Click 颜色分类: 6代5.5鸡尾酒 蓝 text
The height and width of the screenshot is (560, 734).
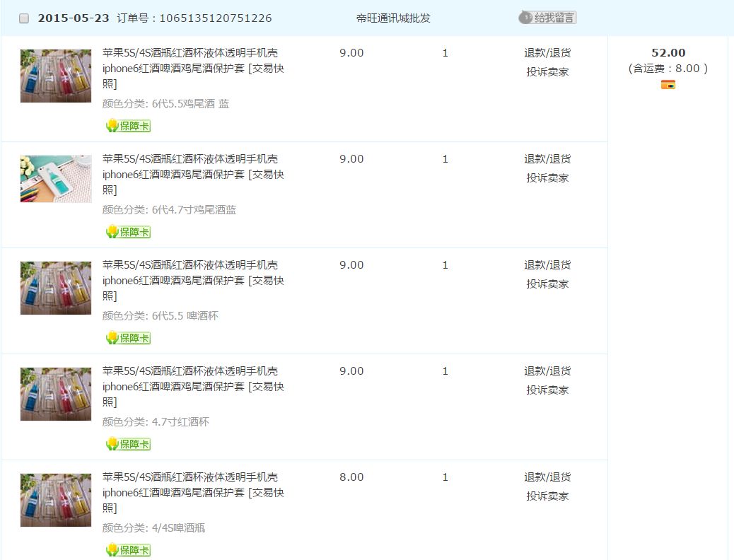[x=165, y=104]
